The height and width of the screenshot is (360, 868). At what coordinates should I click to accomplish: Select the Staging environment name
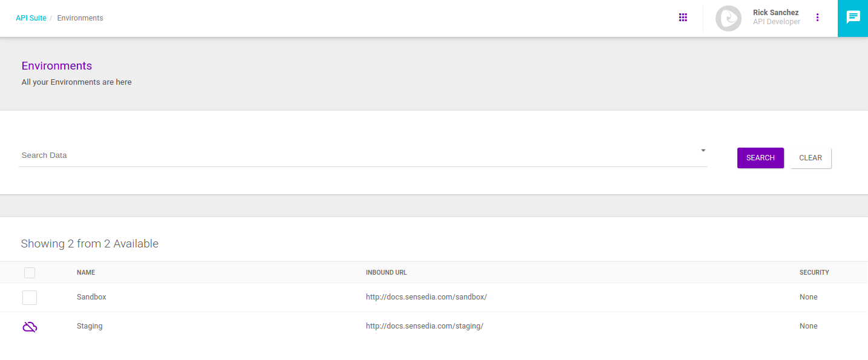point(90,326)
